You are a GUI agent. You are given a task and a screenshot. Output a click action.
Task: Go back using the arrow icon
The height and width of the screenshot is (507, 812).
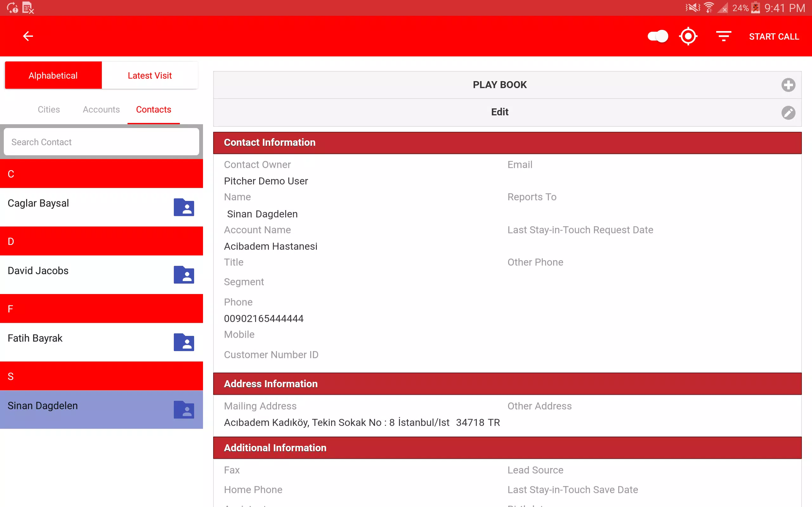(28, 36)
